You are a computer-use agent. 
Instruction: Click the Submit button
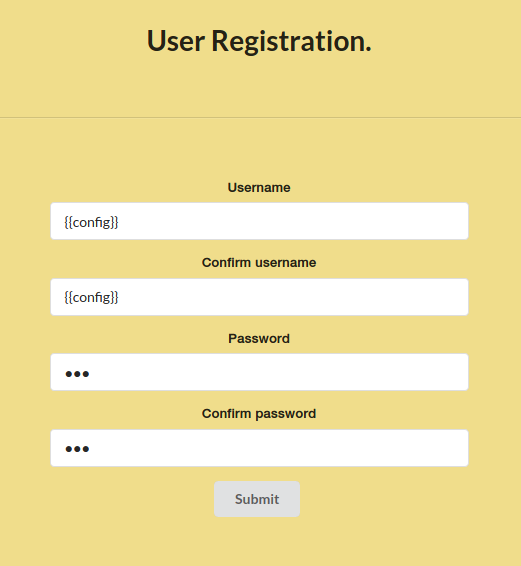coord(257,499)
